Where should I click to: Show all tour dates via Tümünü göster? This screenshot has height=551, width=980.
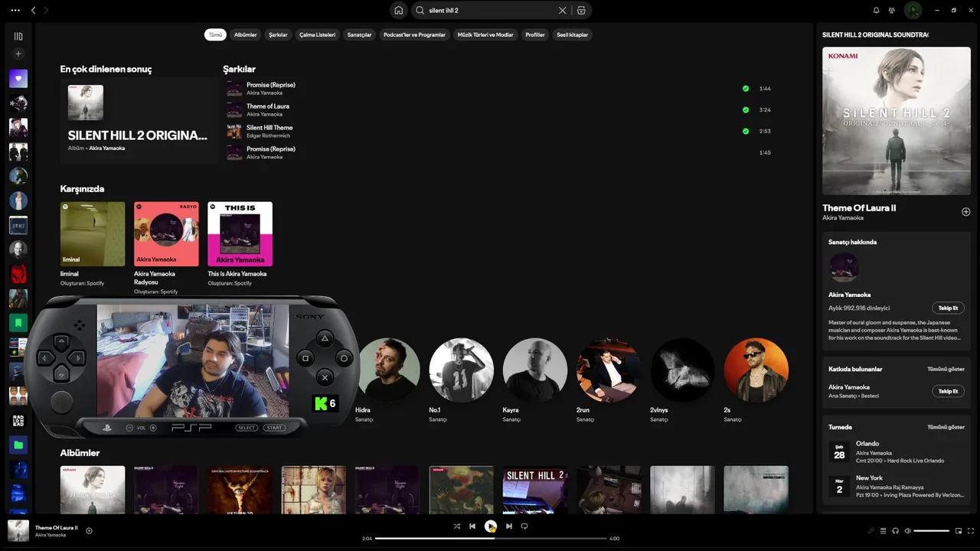pyautogui.click(x=946, y=427)
